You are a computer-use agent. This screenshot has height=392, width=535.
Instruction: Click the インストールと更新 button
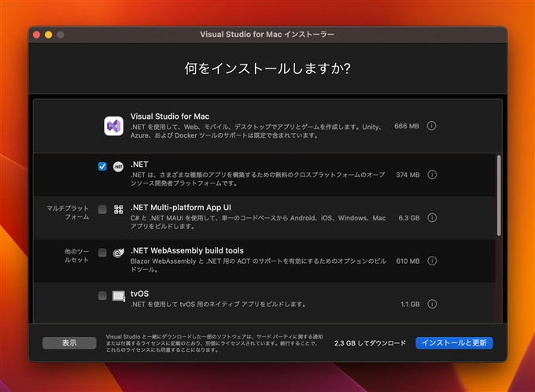[454, 343]
